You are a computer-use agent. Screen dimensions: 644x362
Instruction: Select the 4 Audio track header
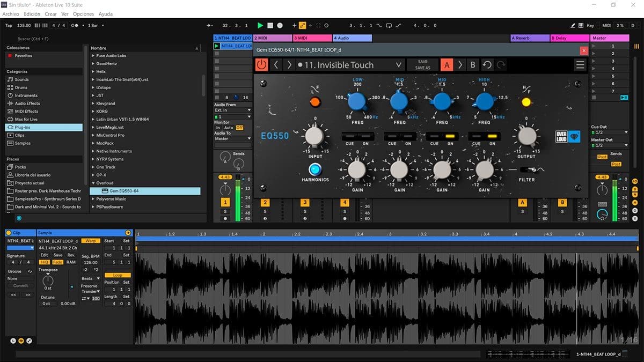point(353,38)
